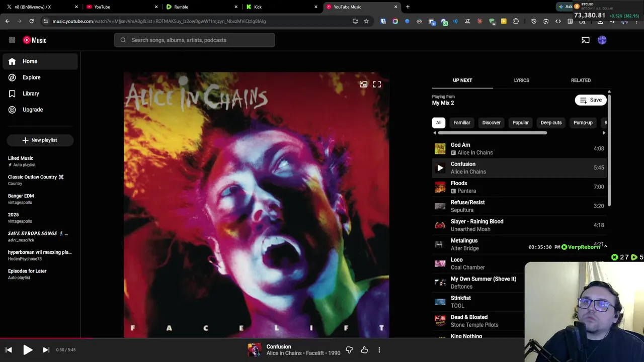Open Library in sidebar
This screenshot has height=362, width=644.
(40, 94)
